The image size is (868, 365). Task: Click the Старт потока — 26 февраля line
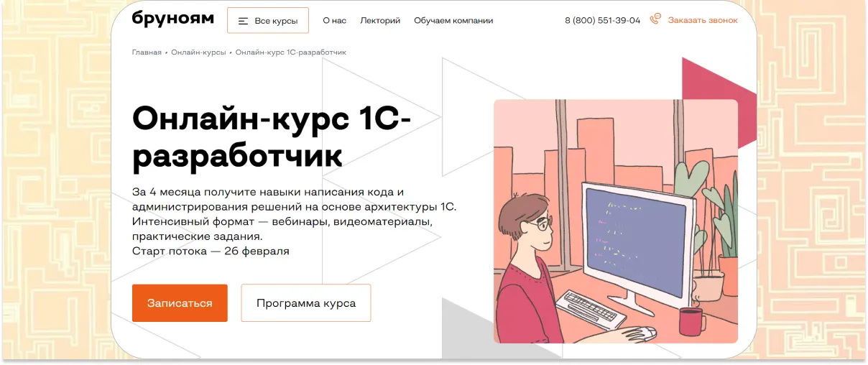click(211, 251)
